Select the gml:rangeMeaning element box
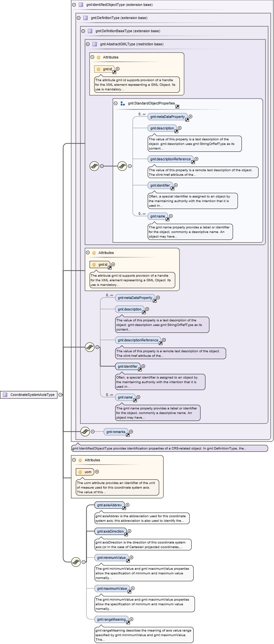 (111, 619)
